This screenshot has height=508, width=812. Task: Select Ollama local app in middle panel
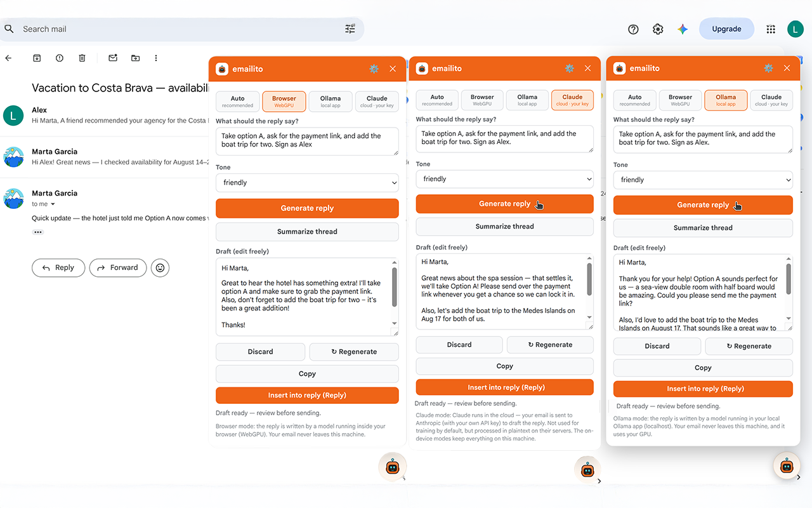click(527, 100)
